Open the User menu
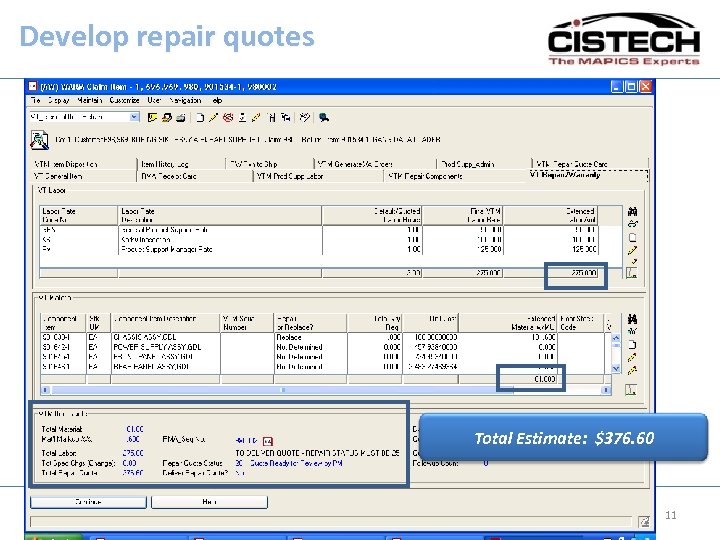720x540 pixels. [154, 100]
